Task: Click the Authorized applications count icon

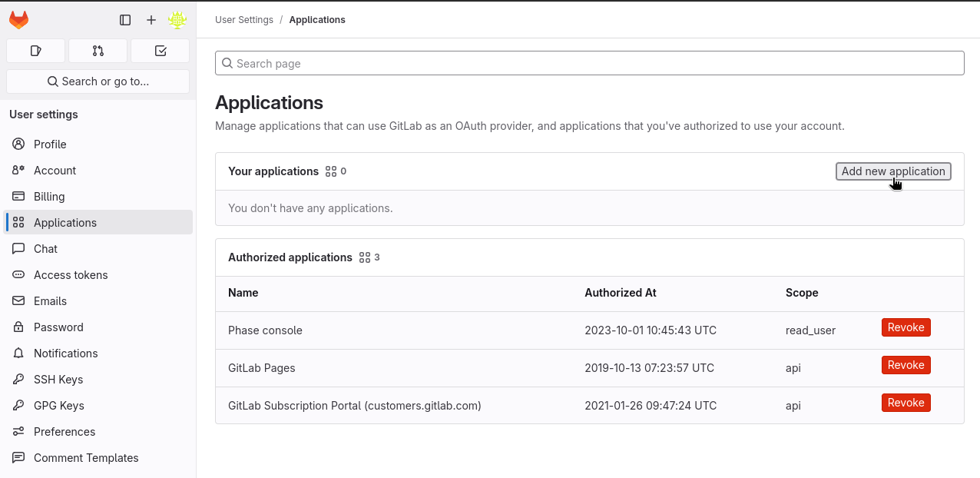Action: point(365,257)
